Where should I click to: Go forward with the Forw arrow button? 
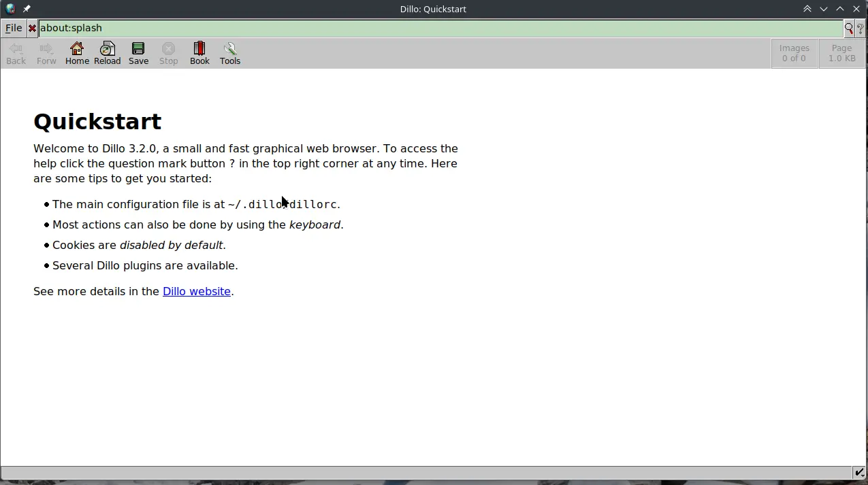(x=46, y=54)
